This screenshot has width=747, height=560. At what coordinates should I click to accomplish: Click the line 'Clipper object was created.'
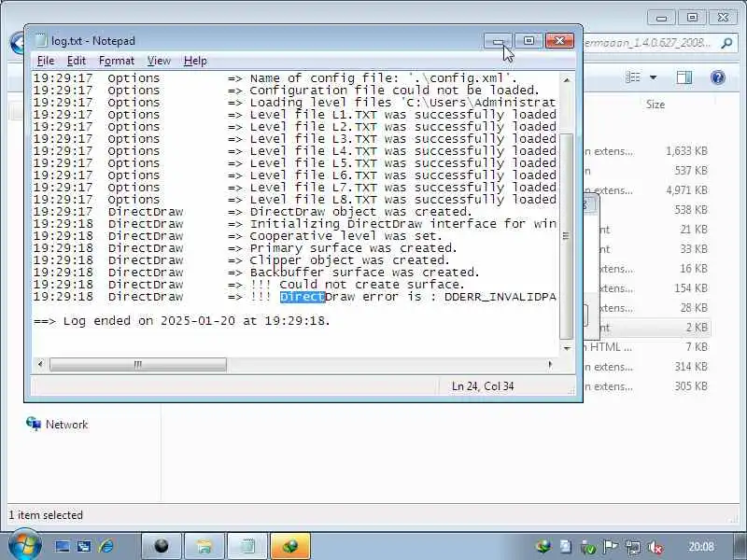349,260
